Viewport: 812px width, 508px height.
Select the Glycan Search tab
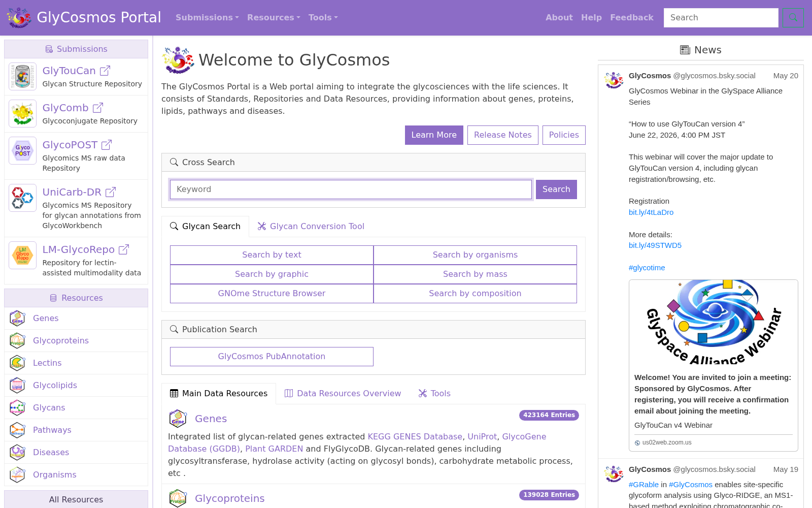pyautogui.click(x=205, y=227)
